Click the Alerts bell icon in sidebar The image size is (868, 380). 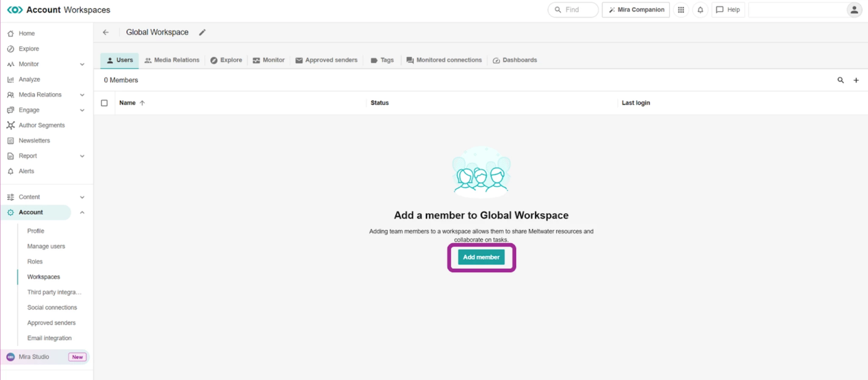point(11,171)
